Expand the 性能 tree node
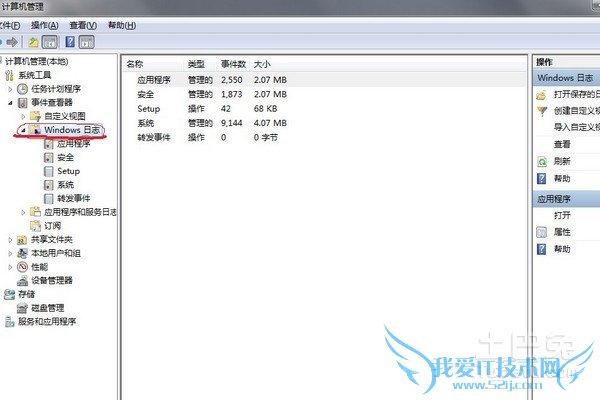The height and width of the screenshot is (400, 600). point(10,267)
